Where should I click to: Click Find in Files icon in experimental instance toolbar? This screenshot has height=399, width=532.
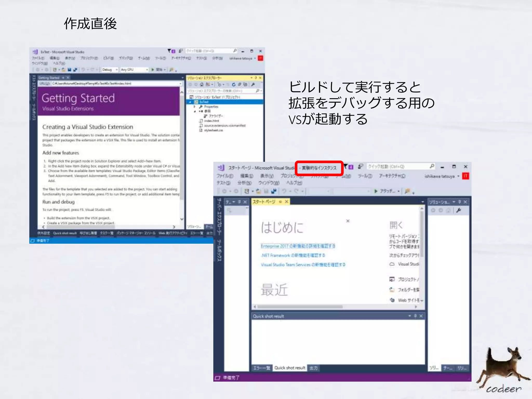tap(407, 191)
